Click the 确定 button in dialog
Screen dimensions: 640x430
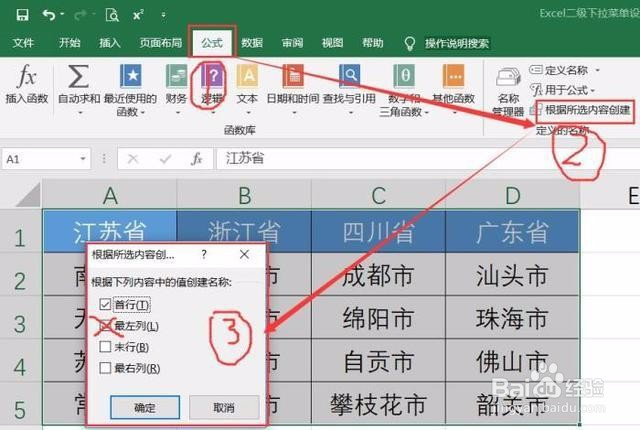145,407
